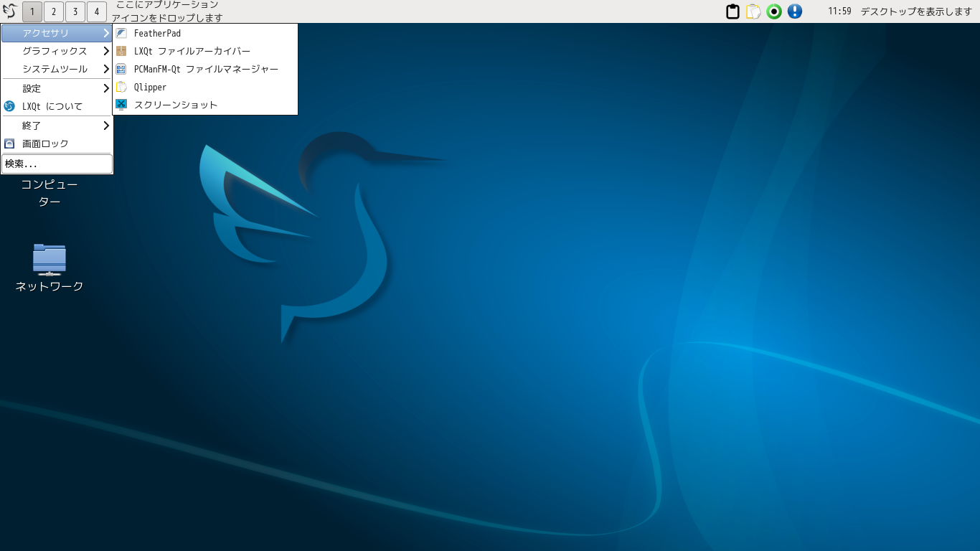This screenshot has width=980, height=551.
Task: Select 画面ロック to lock screen
Action: (x=57, y=143)
